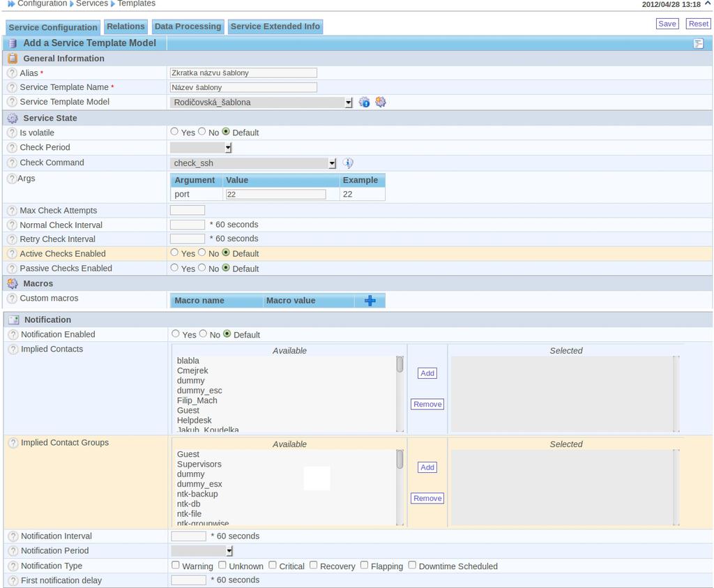The height and width of the screenshot is (588, 714).
Task: Click help icon beside Retry Check Interval
Action: 13,239
